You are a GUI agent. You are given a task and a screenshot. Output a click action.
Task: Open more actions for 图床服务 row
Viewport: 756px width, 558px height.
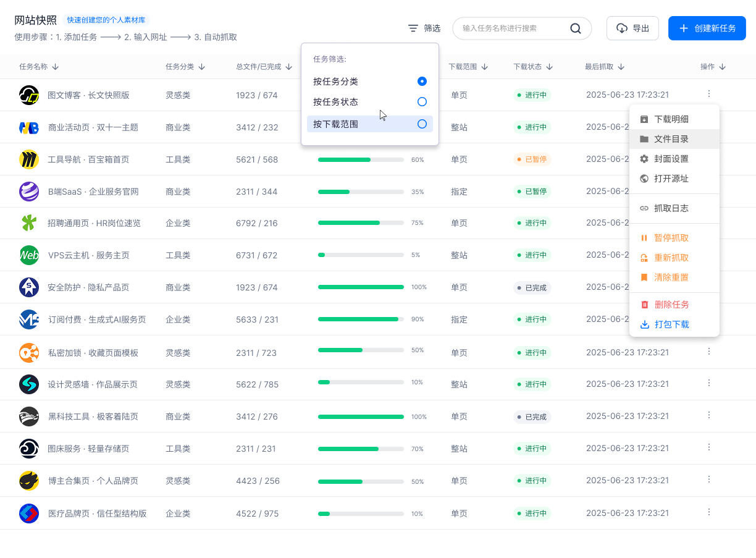click(709, 447)
